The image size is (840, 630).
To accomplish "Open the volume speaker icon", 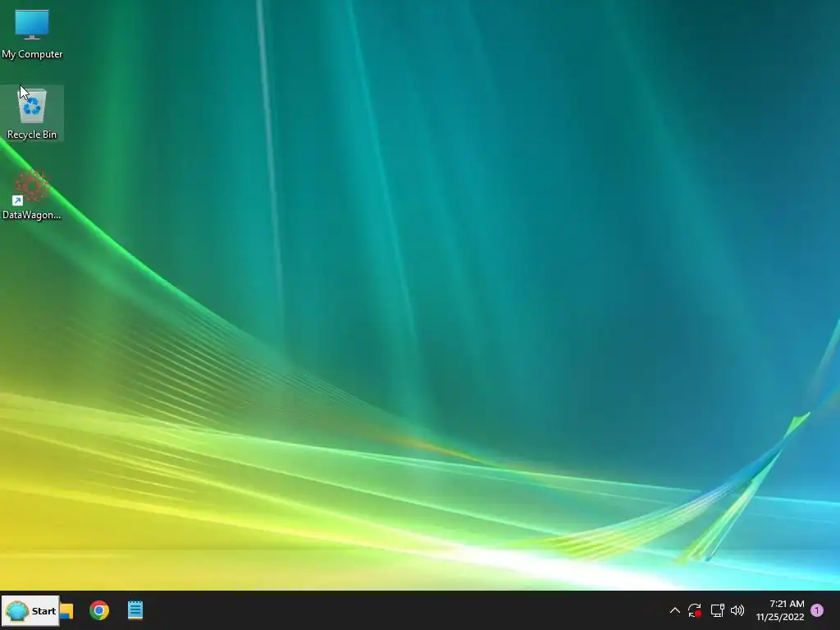I will [x=737, y=610].
